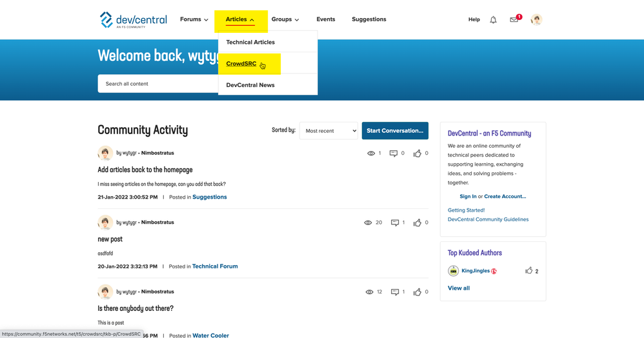Viewport: 644px width, 338px height.
Task: Click views eye icon on 'Is there anybody out there?'
Action: [369, 292]
